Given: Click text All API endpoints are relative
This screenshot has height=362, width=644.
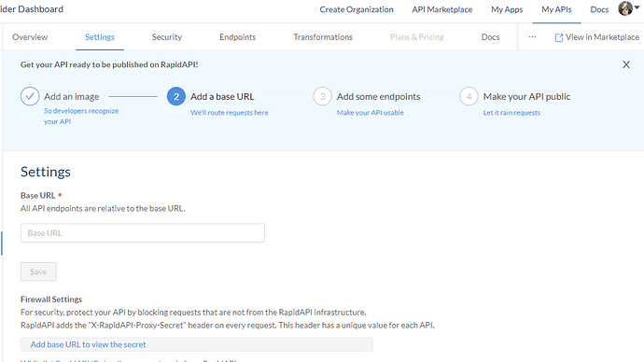Looking at the screenshot, I should [x=103, y=208].
